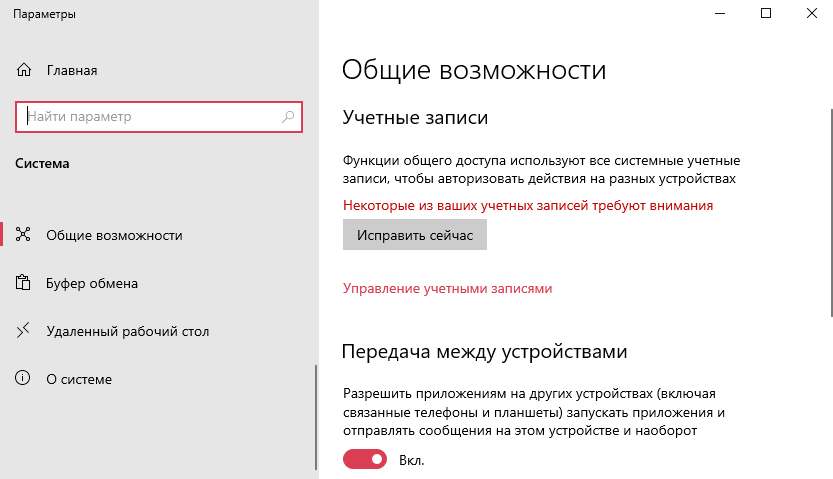Viewport: 833px width, 479px height.
Task: Click the Исправить сейчас button
Action: [x=415, y=235]
